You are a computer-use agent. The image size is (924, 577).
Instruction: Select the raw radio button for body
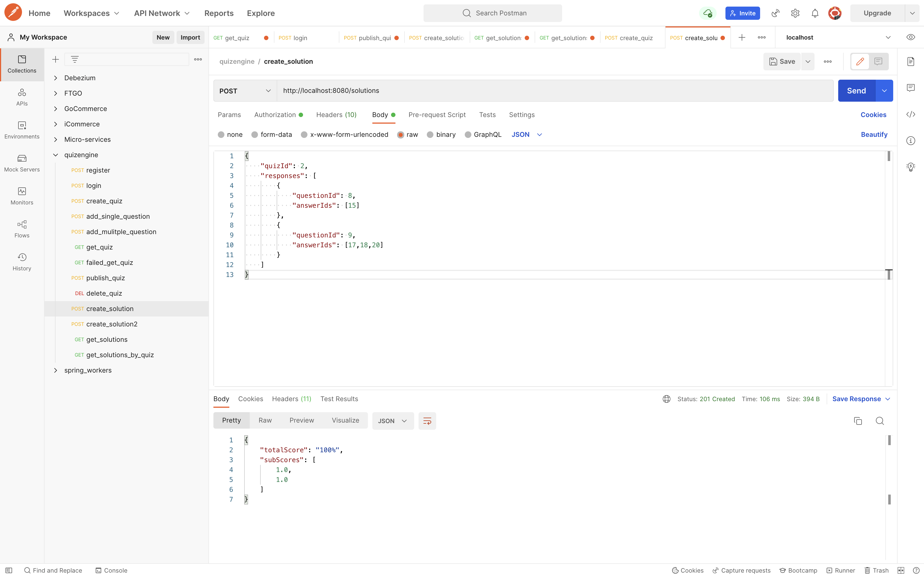[x=400, y=134]
